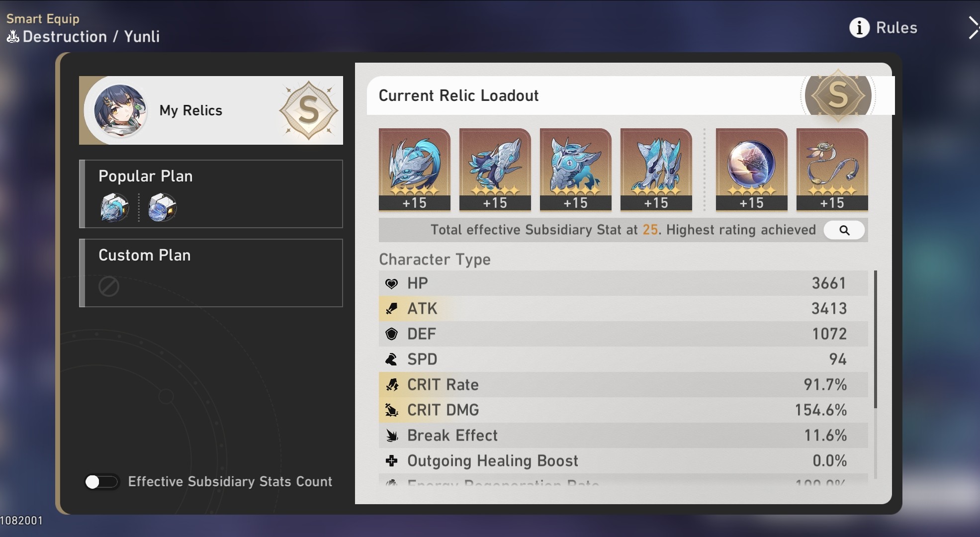Click the stats list scrollbar

coord(875,339)
